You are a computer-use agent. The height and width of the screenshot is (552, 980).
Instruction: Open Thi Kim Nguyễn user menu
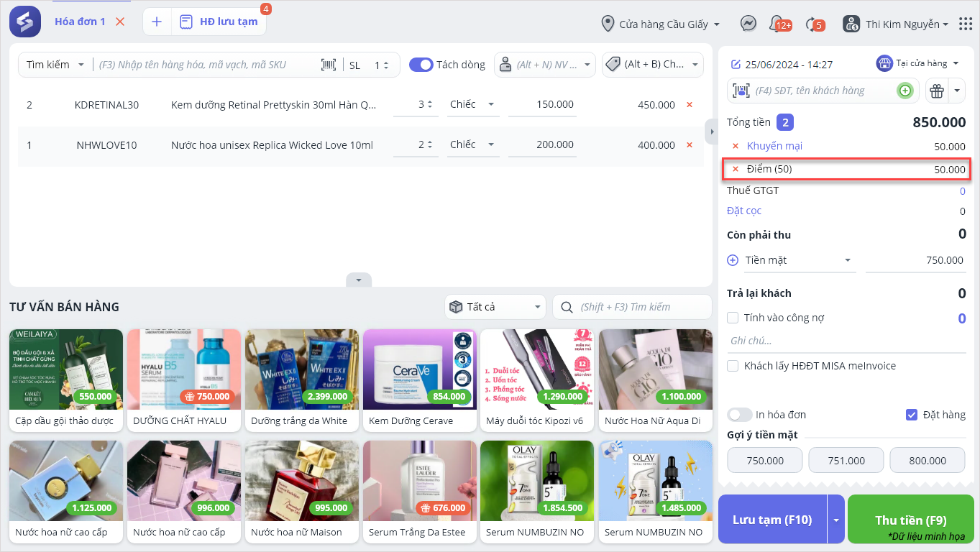(896, 24)
